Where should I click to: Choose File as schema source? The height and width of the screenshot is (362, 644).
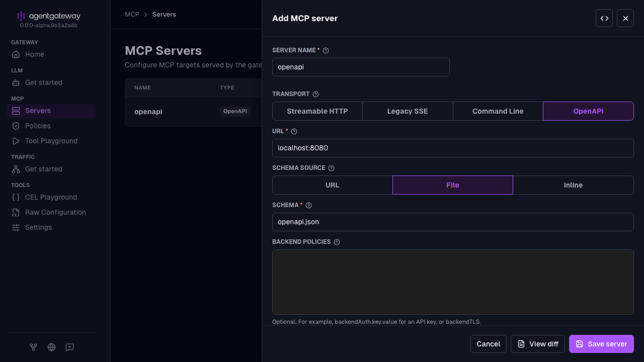[453, 185]
